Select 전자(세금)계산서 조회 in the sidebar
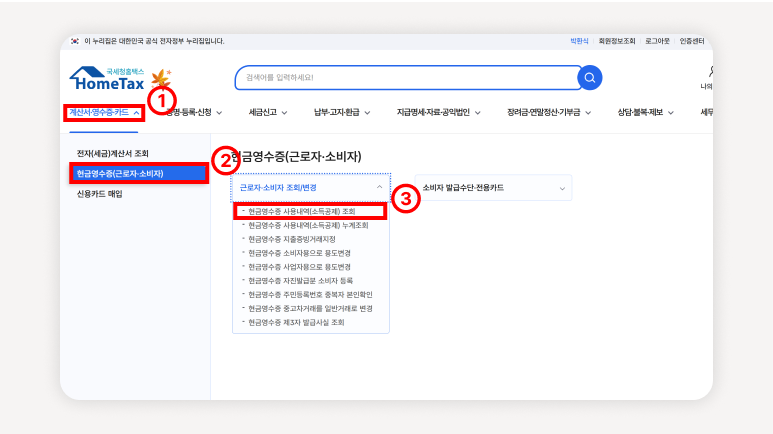This screenshot has width=773, height=434. click(112, 153)
